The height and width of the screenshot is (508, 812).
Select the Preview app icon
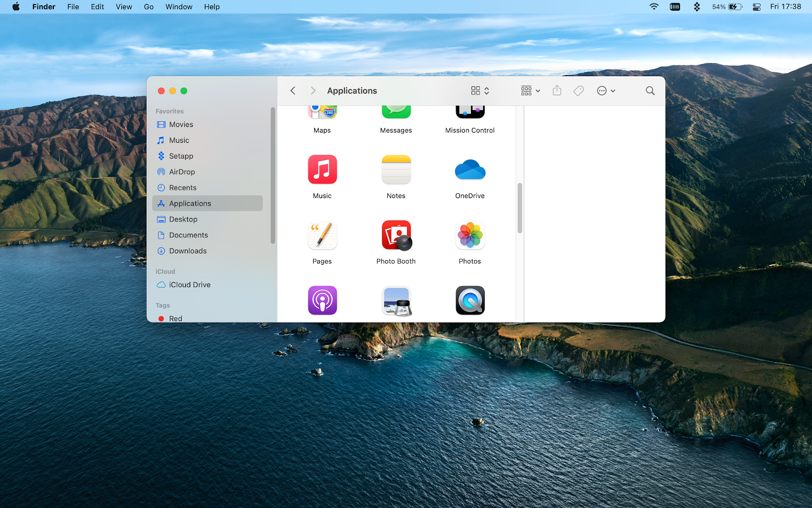396,301
